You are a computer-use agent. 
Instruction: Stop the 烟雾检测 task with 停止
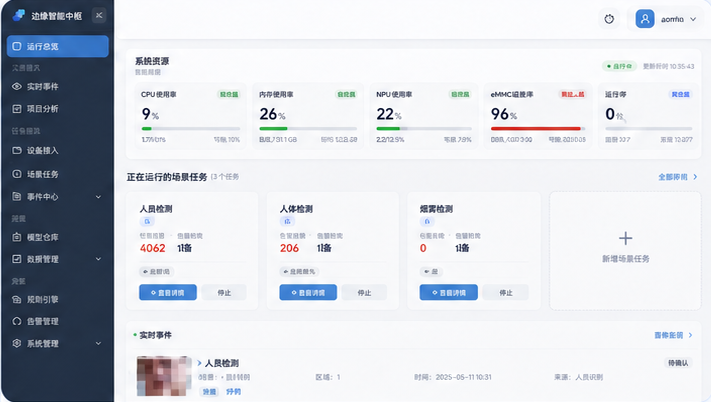tap(506, 293)
